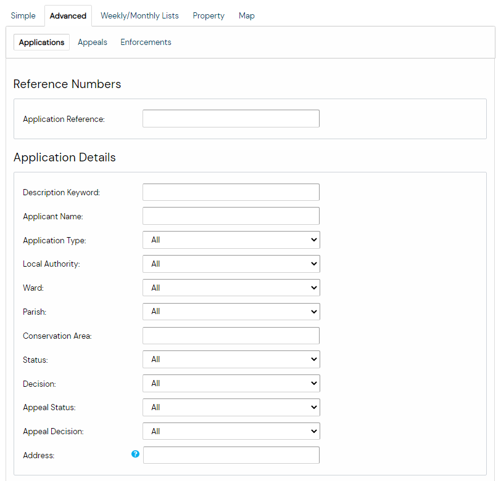Click the 'Appeal Status:' label
This screenshot has width=500, height=481.
(49, 408)
